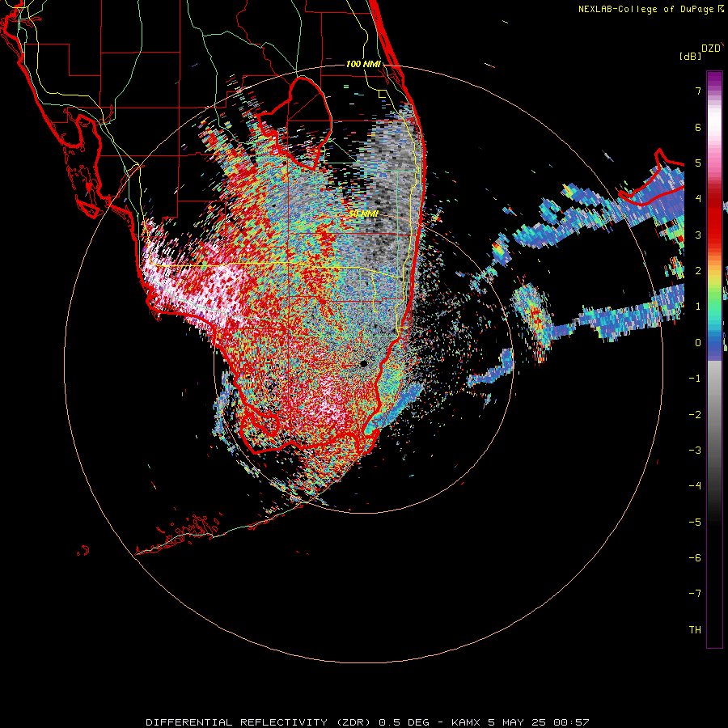Click the 1 value on the color scale
This screenshot has width=728, height=728.
click(x=698, y=307)
